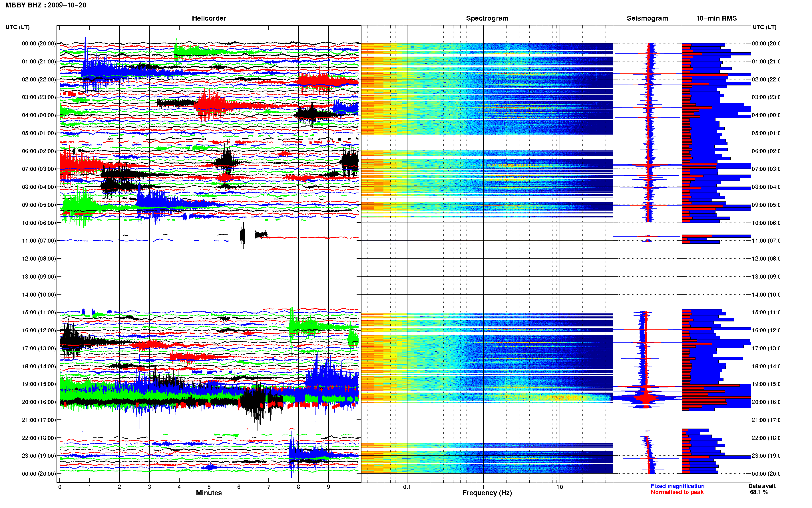This screenshot has width=812, height=508.
Task: Click left time label '20:00 (16:00)'
Action: (x=39, y=402)
